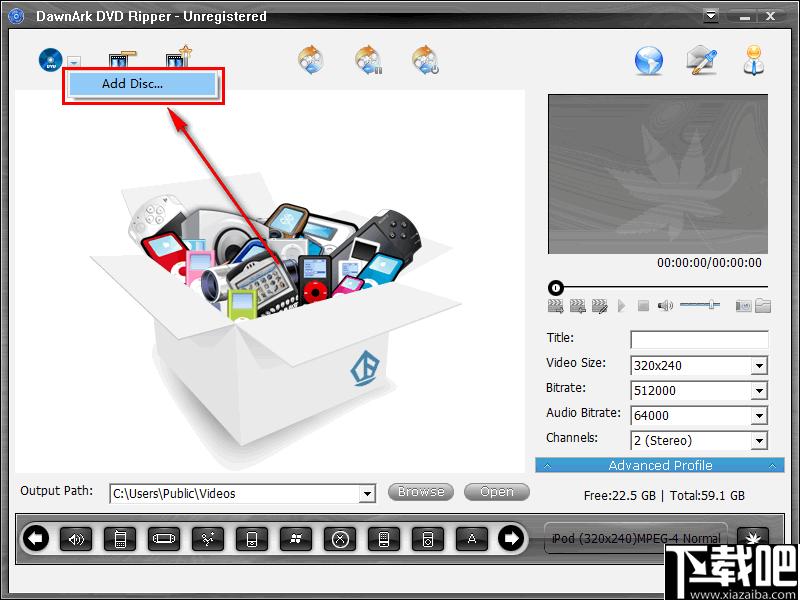Open the title bar dropdown menu button
The image size is (800, 600).
pos(710,16)
